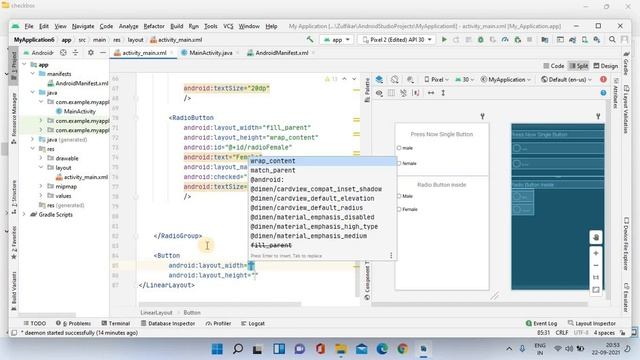Image resolution: width=640 pixels, height=360 pixels.
Task: Open the SDK Manager icon
Action: [597, 40]
